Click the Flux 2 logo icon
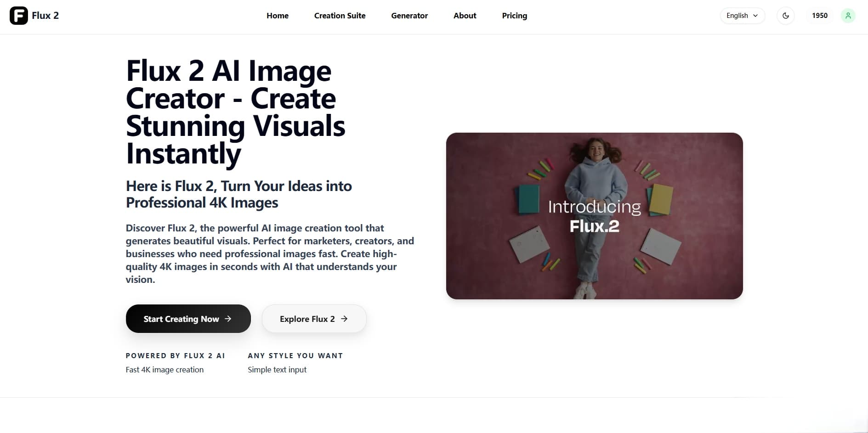The width and height of the screenshot is (868, 433). (x=19, y=16)
